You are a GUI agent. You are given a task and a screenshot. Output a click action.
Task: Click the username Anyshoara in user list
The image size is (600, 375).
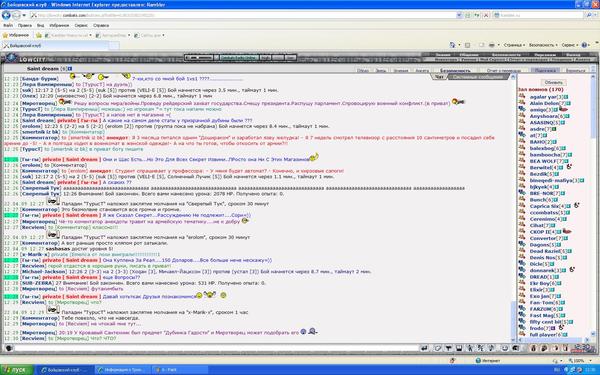543,116
